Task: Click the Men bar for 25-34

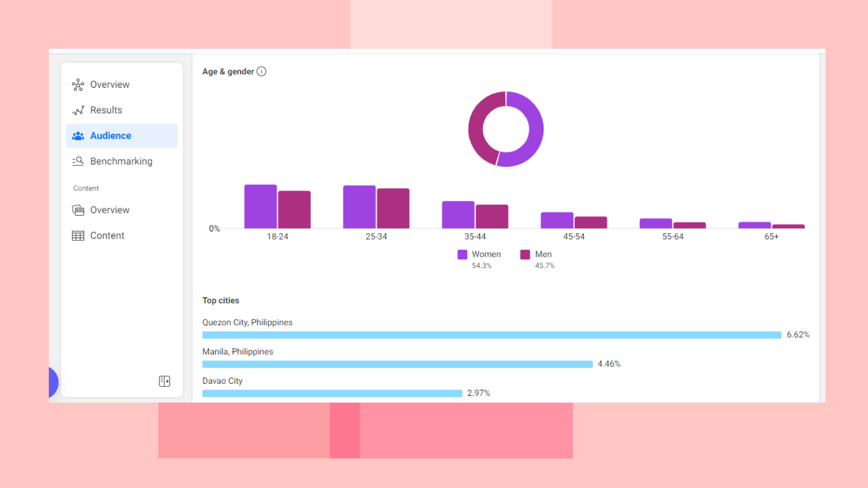Action: [x=393, y=208]
